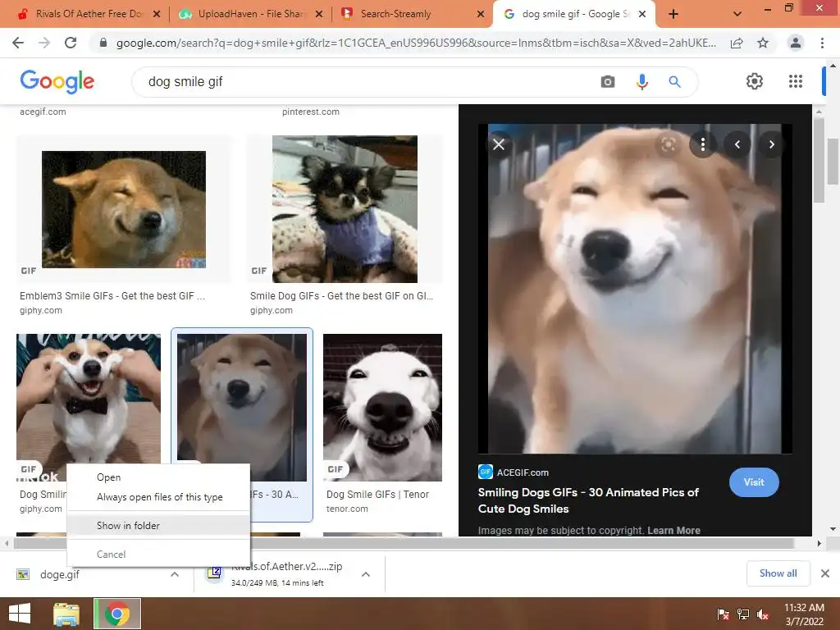
Task: Open the preview's three-dot more options
Action: pyautogui.click(x=703, y=144)
